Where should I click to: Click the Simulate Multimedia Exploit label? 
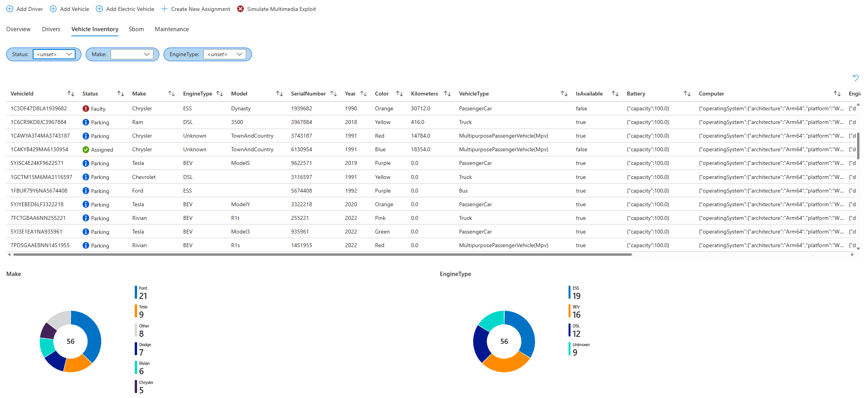pos(282,9)
